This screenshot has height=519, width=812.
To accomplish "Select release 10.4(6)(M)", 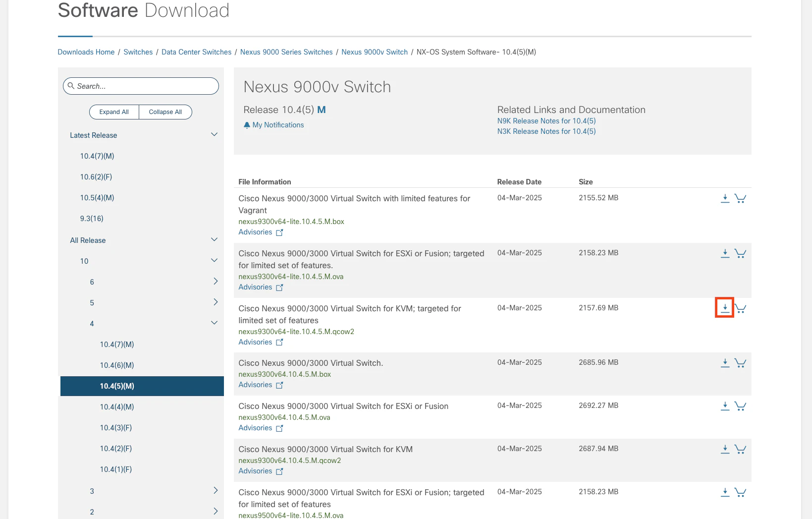I will pos(117,365).
